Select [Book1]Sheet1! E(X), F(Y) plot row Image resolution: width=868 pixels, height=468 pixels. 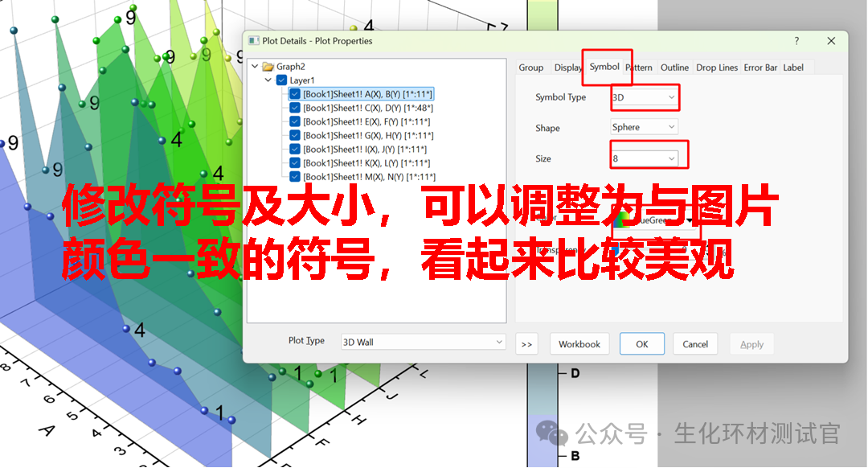pos(366,122)
